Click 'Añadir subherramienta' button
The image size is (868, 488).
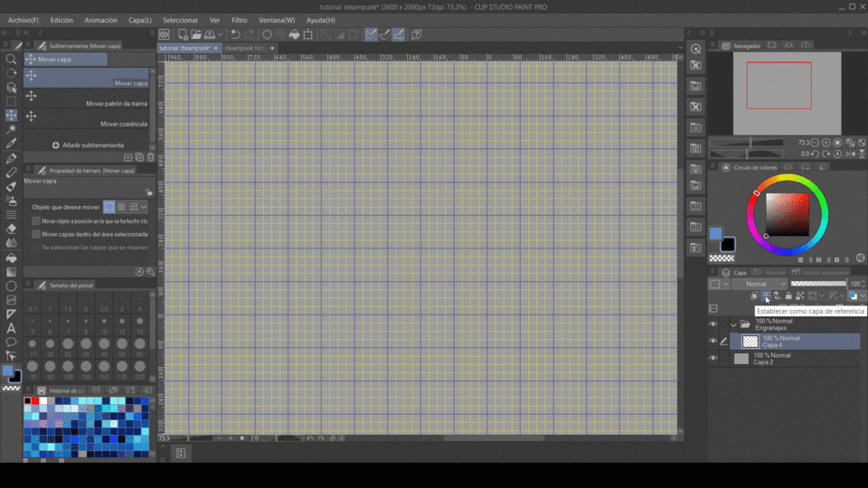point(88,145)
